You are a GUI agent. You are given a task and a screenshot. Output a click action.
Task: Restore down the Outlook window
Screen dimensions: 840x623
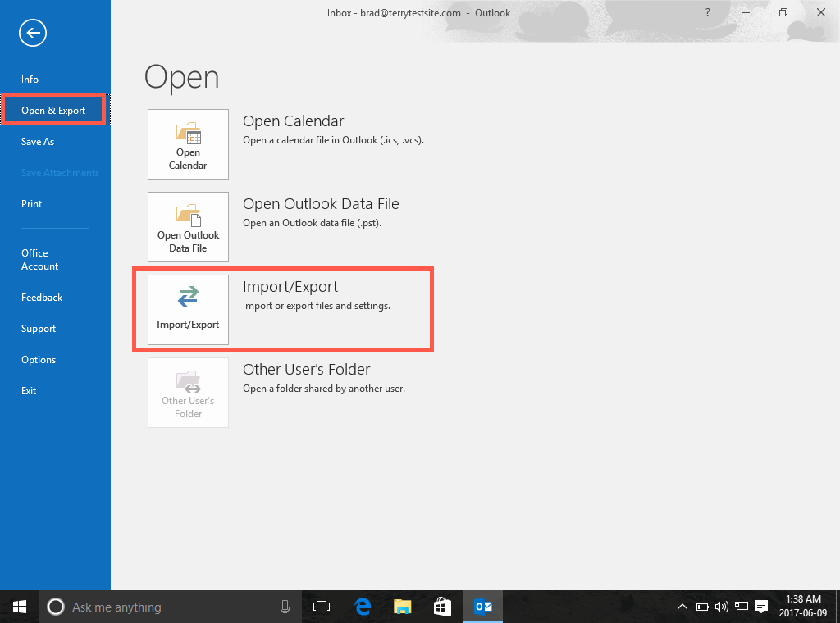[x=783, y=13]
